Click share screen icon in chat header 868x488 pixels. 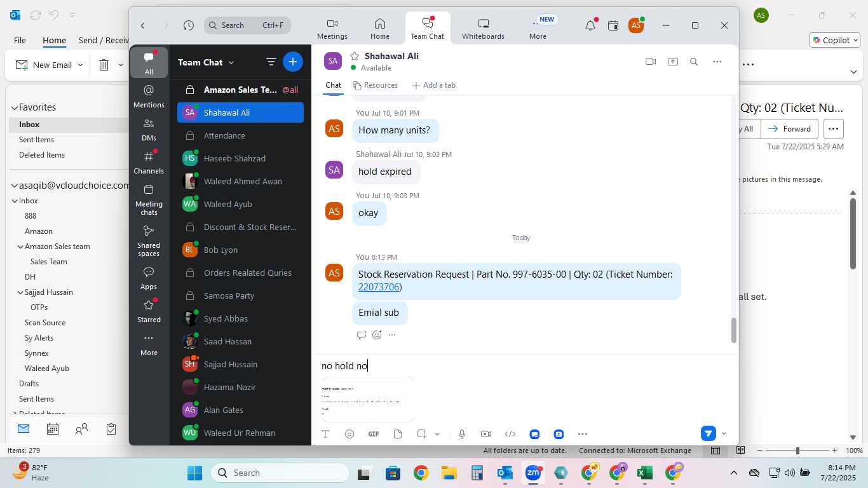[x=672, y=62]
